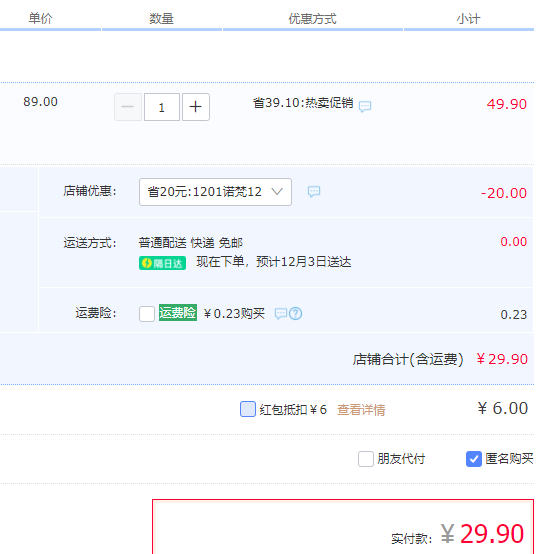
Task: Uncheck the 匿名购买 checkbox
Action: tap(474, 459)
